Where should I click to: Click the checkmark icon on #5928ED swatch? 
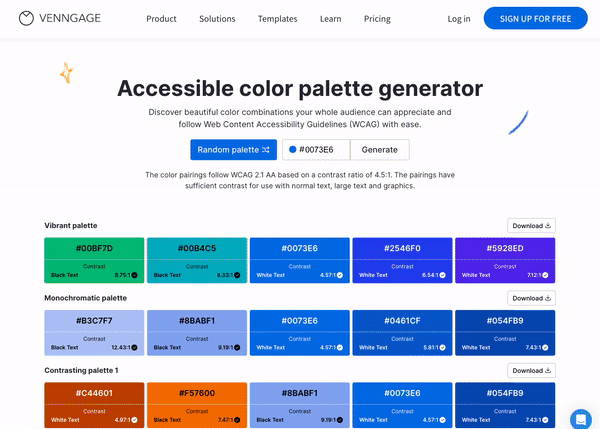click(545, 275)
